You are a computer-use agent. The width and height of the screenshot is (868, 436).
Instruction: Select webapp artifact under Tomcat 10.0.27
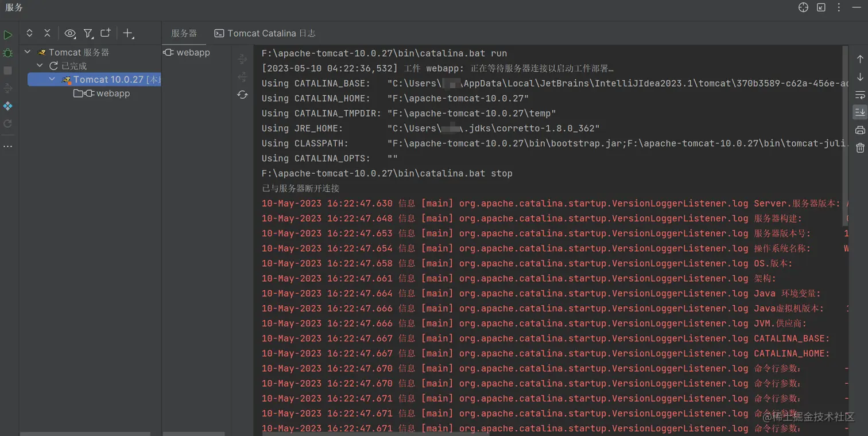tap(113, 94)
